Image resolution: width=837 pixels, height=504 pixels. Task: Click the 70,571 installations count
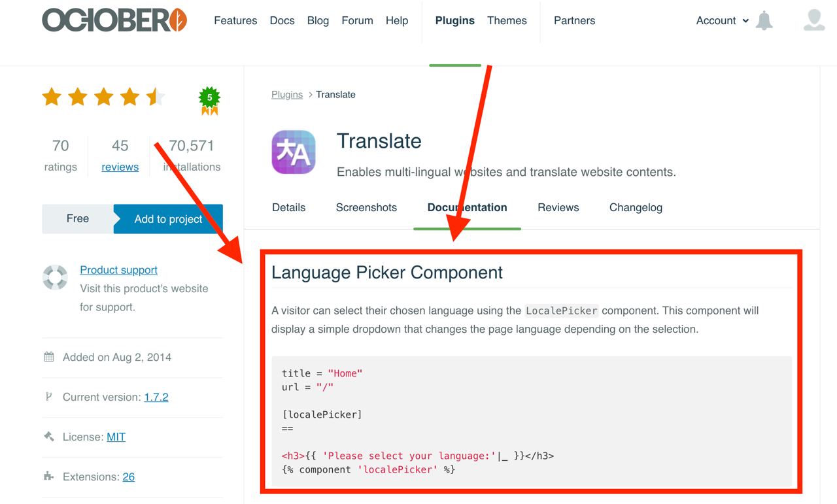tap(192, 155)
